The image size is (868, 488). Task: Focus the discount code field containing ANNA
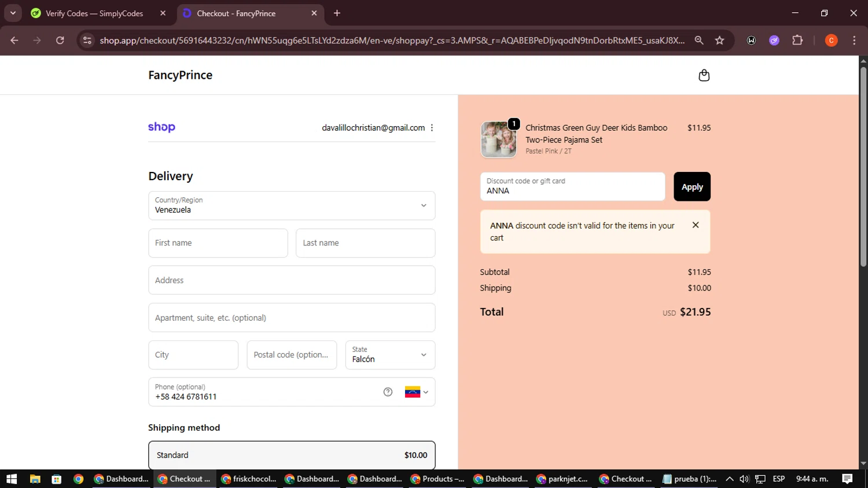pos(572,186)
